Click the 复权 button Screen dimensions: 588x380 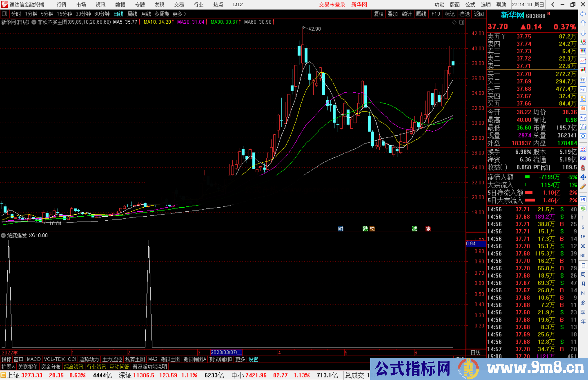coord(379,14)
